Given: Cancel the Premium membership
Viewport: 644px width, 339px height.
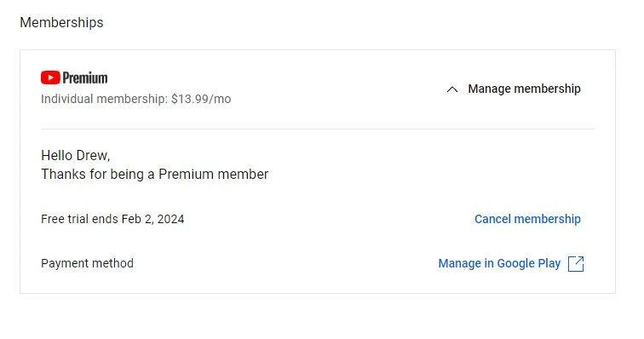Looking at the screenshot, I should (527, 219).
